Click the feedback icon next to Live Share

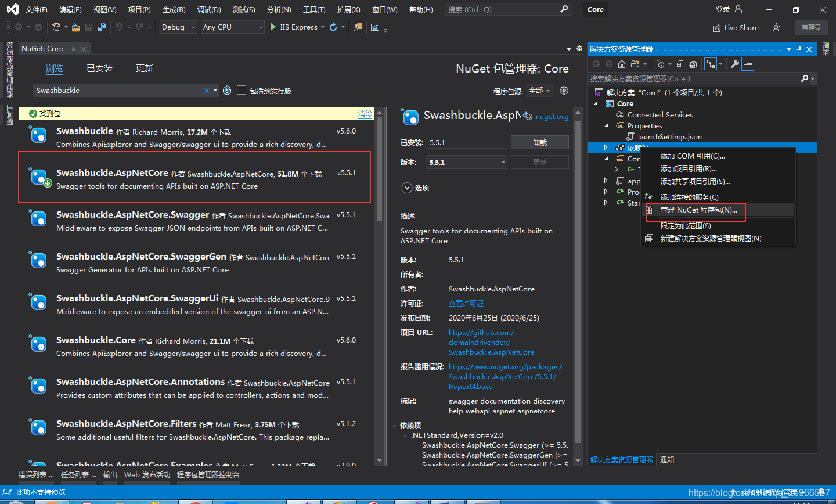[x=777, y=27]
